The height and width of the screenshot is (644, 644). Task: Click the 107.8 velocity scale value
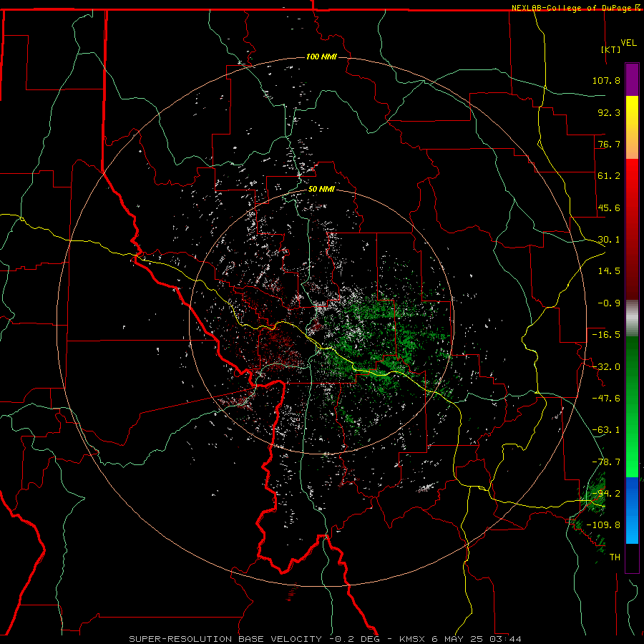pyautogui.click(x=606, y=80)
